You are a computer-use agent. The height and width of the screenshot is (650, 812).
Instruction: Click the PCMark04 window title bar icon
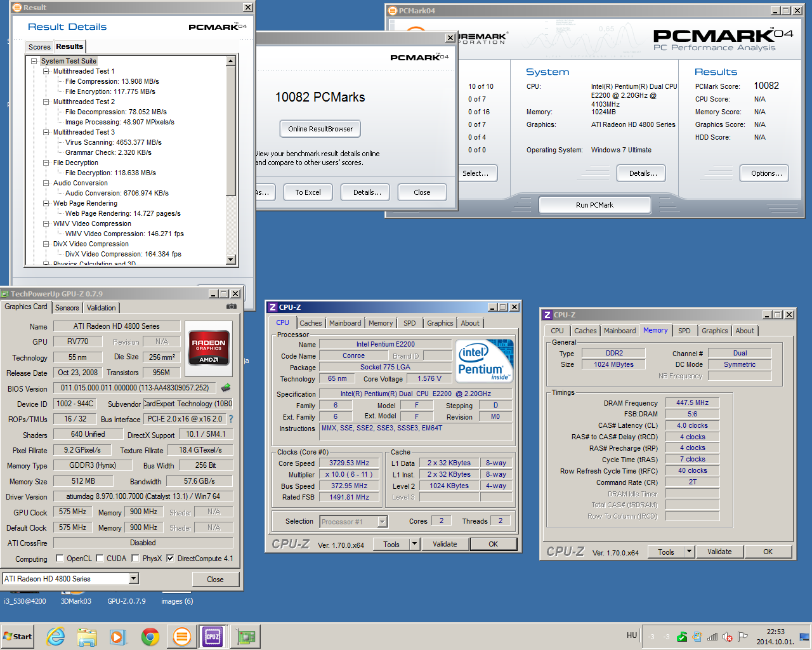(392, 11)
